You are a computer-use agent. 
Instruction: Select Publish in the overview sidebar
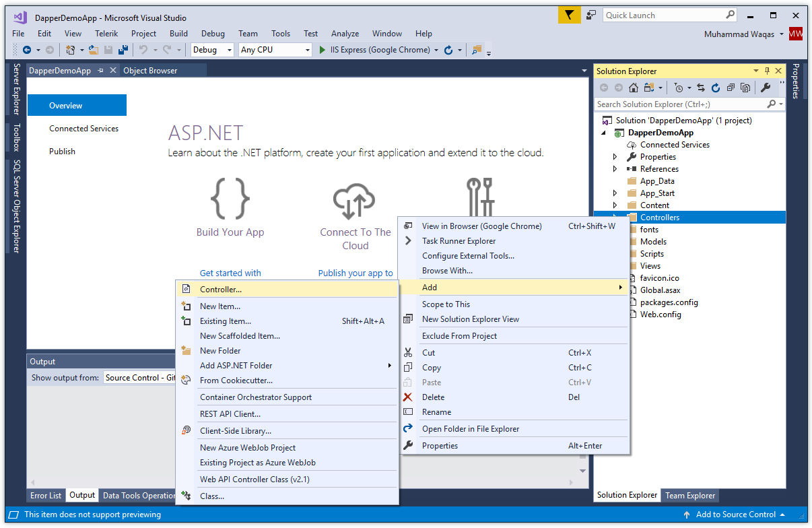[62, 152]
